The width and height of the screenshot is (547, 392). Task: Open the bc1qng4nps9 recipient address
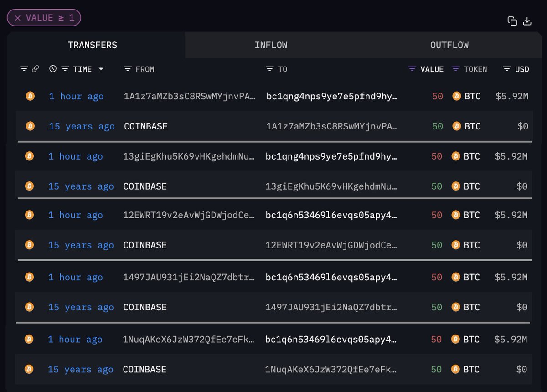[332, 96]
